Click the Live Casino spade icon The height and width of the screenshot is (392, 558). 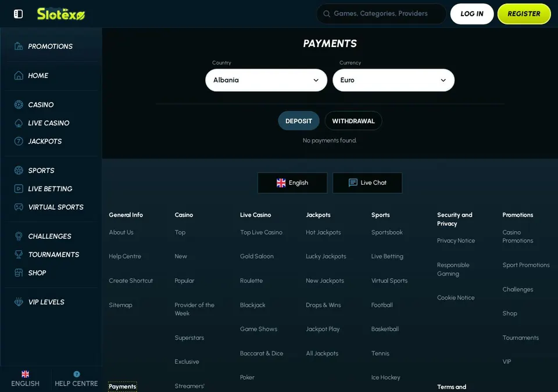(x=19, y=123)
